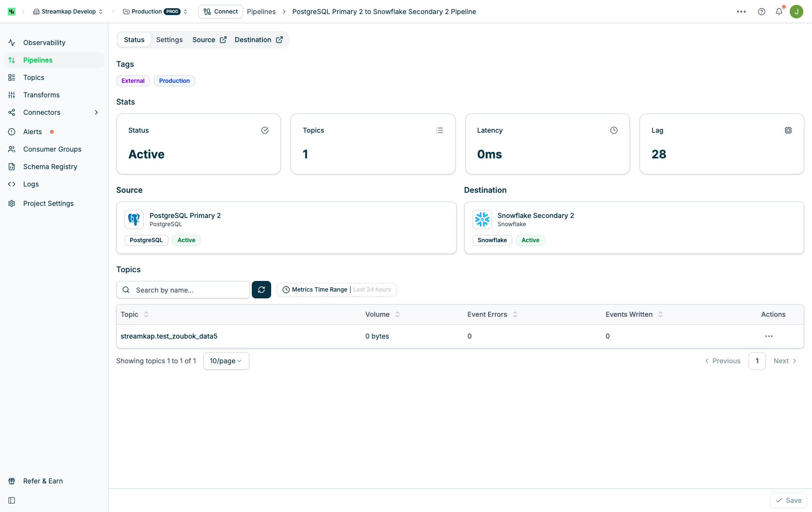Select page 1 in pagination
This screenshot has height=512, width=812.
(x=757, y=361)
